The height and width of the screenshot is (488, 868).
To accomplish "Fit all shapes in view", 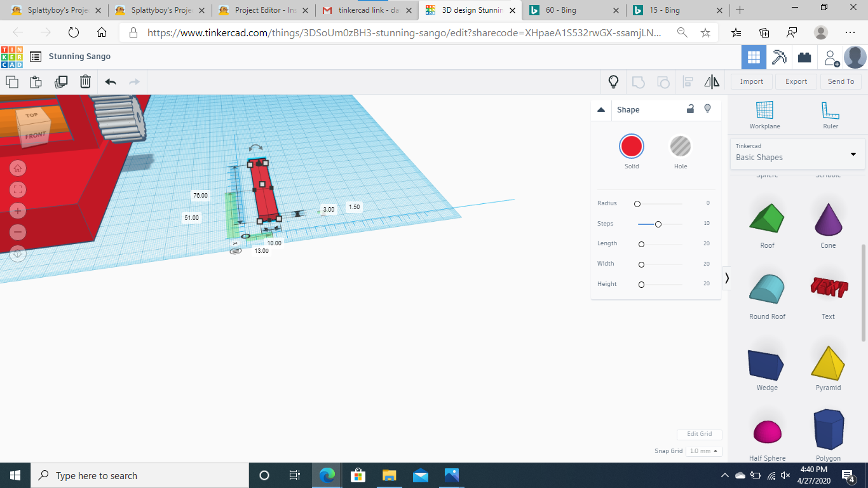I will [x=18, y=189].
